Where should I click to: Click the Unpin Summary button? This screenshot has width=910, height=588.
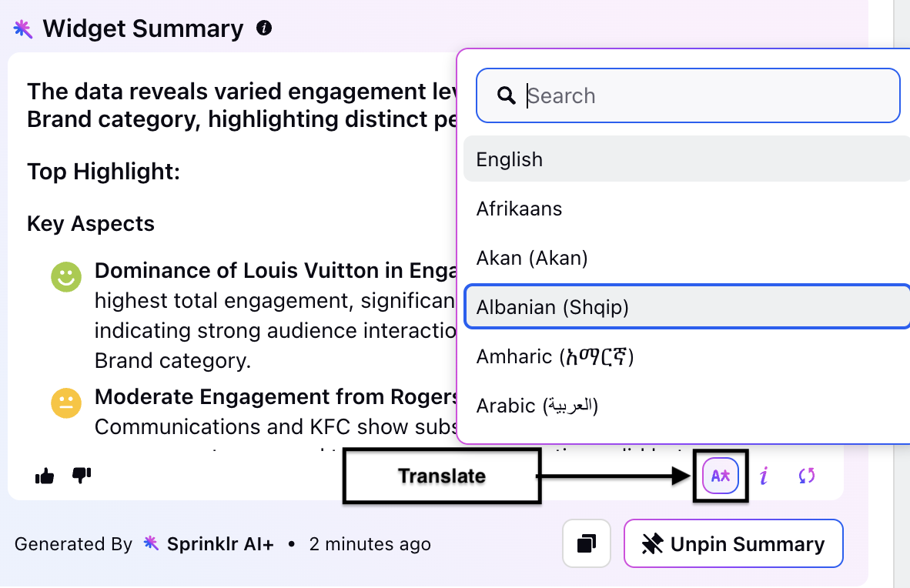point(733,544)
